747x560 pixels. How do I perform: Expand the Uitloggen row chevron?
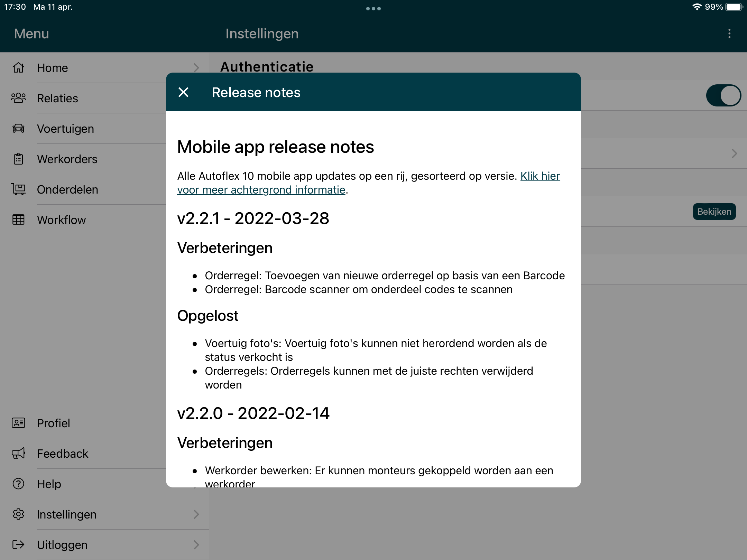point(196,545)
